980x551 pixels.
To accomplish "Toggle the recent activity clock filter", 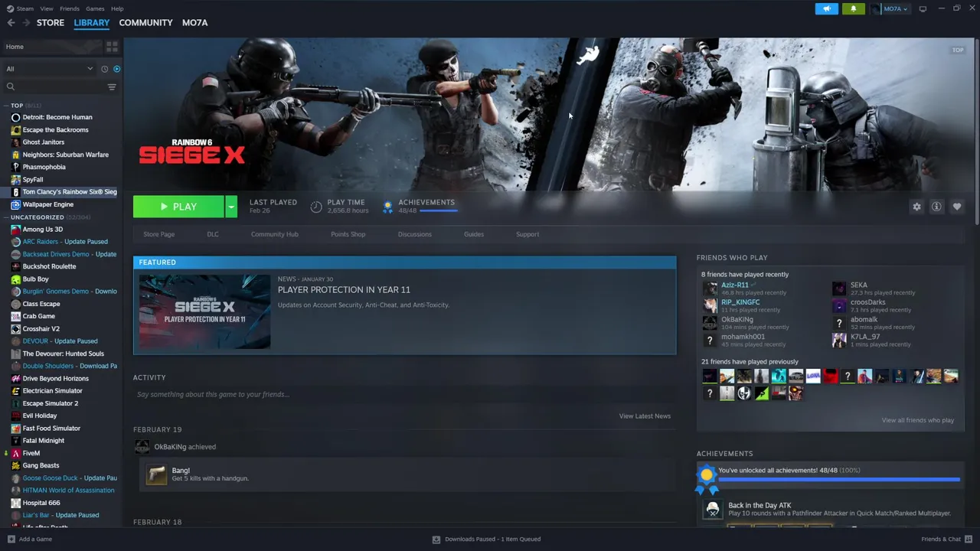I will [x=105, y=69].
